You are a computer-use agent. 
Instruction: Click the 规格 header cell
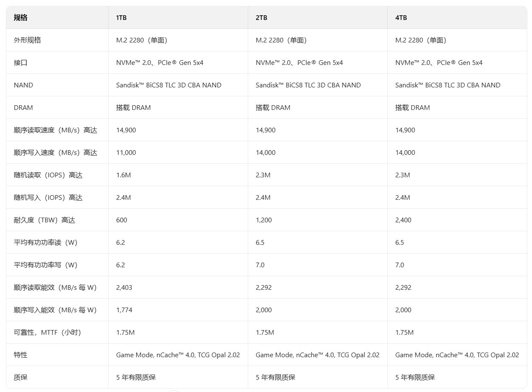click(x=21, y=17)
